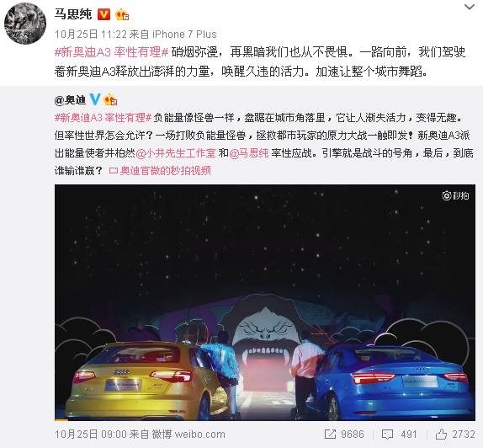Play the Audi A3 video thumbnail

point(265,302)
